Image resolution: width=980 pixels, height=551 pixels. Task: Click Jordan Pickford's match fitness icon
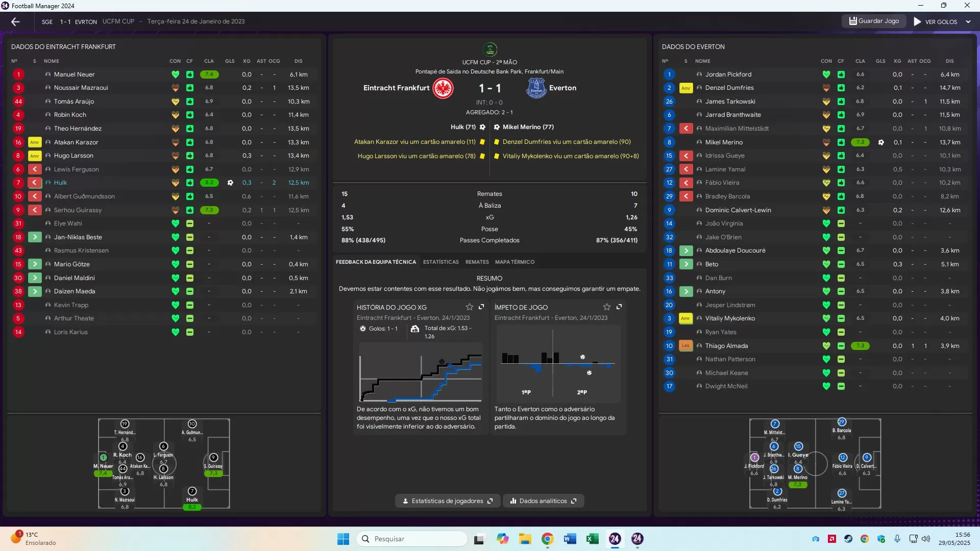841,74
